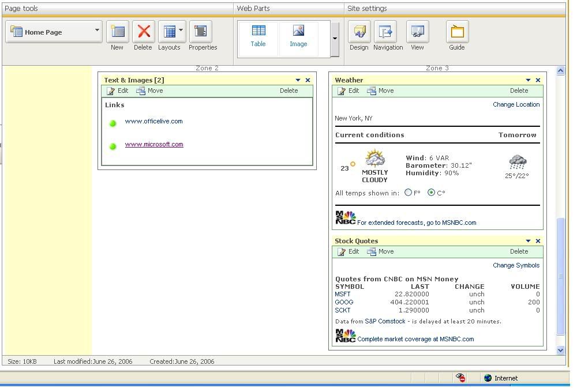The width and height of the screenshot is (577, 392).
Task: Click the MSFT stock symbol
Action: (x=343, y=294)
